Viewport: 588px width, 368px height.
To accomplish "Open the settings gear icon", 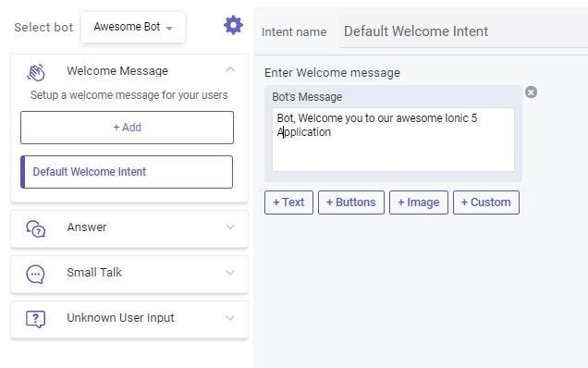I will [233, 25].
